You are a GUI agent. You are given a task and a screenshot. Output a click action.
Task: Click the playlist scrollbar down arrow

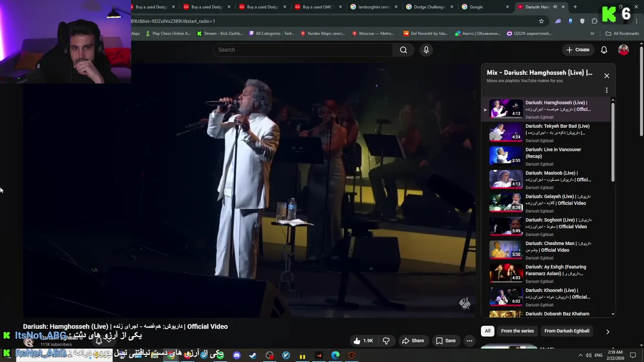tap(613, 314)
